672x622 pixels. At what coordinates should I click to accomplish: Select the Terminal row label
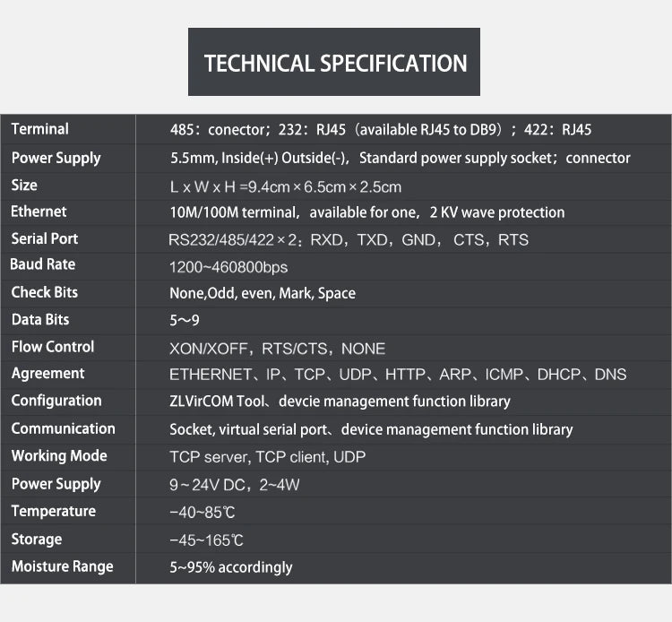coord(39,129)
